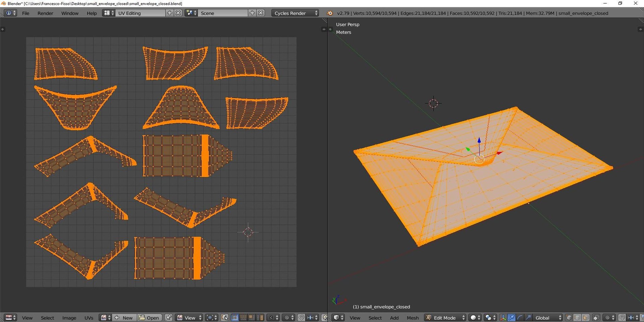This screenshot has height=322, width=644.
Task: Open the Render menu
Action: [45, 13]
